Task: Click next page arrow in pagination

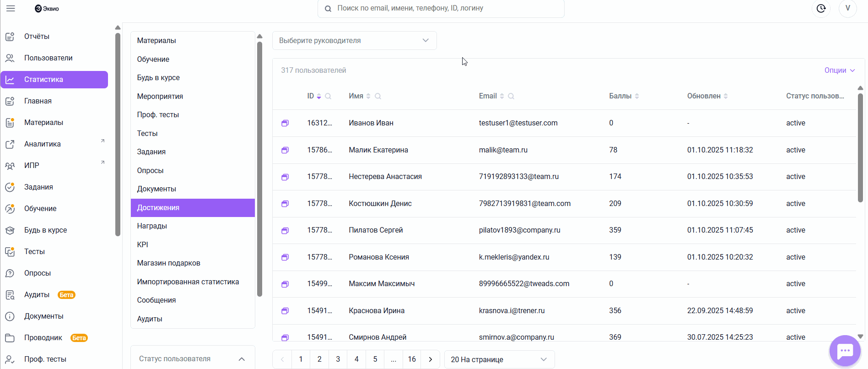Action: click(431, 359)
